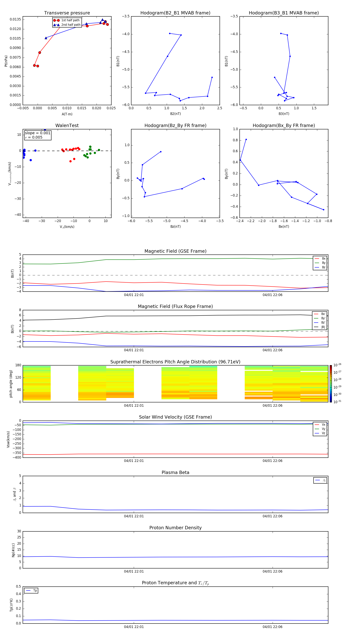Click the 'Proton Number Density' title
Screen dimensions: 351x644
pyautogui.click(x=175, y=528)
